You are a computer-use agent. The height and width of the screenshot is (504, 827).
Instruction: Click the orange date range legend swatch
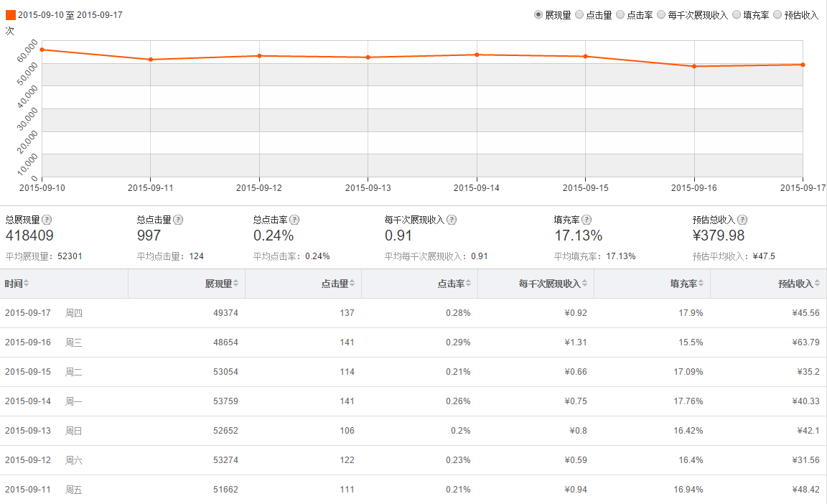(x=10, y=14)
